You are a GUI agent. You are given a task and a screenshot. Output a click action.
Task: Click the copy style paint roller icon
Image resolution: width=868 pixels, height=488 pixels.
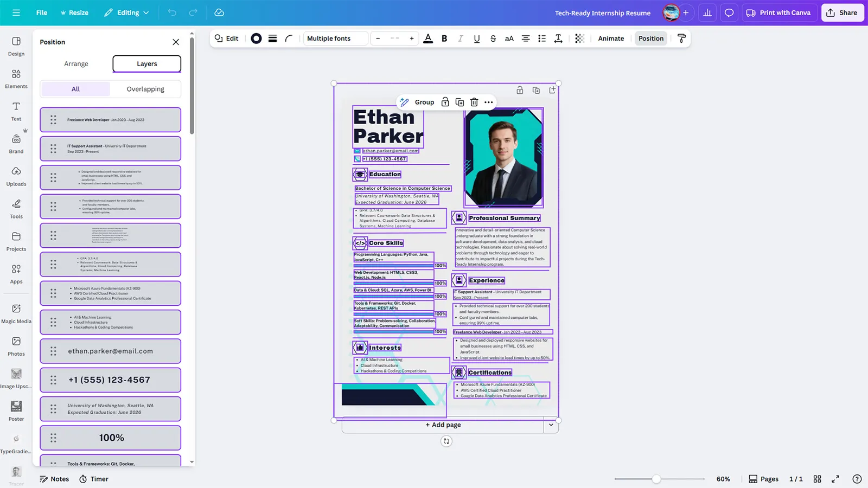682,38
